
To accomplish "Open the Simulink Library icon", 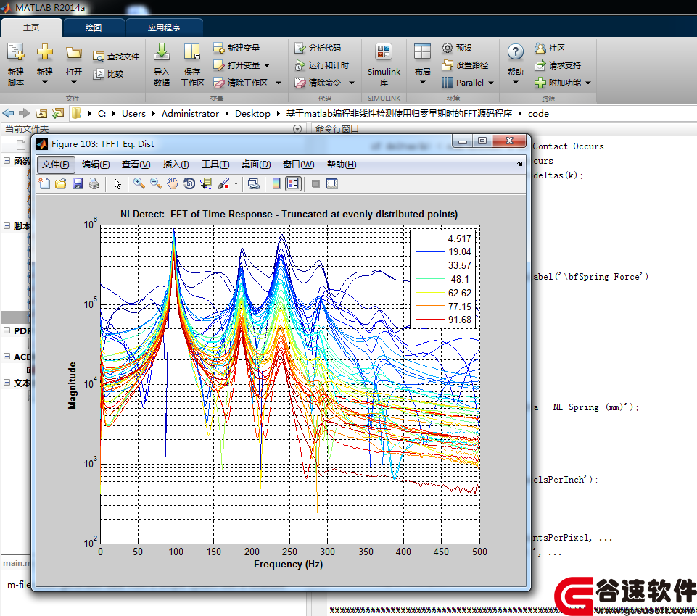I will (384, 52).
